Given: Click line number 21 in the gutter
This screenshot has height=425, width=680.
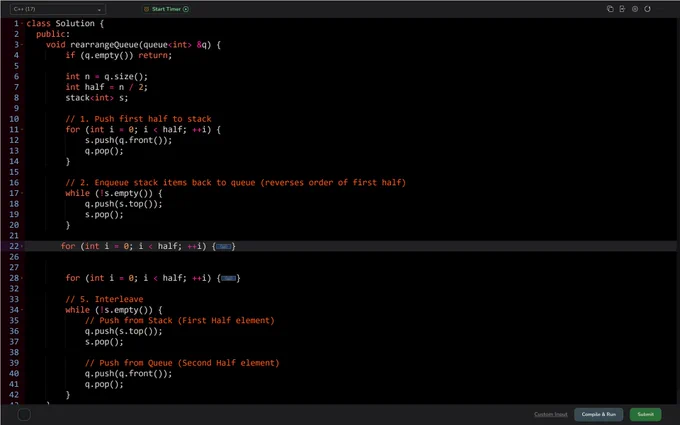Looking at the screenshot, I should tap(14, 235).
